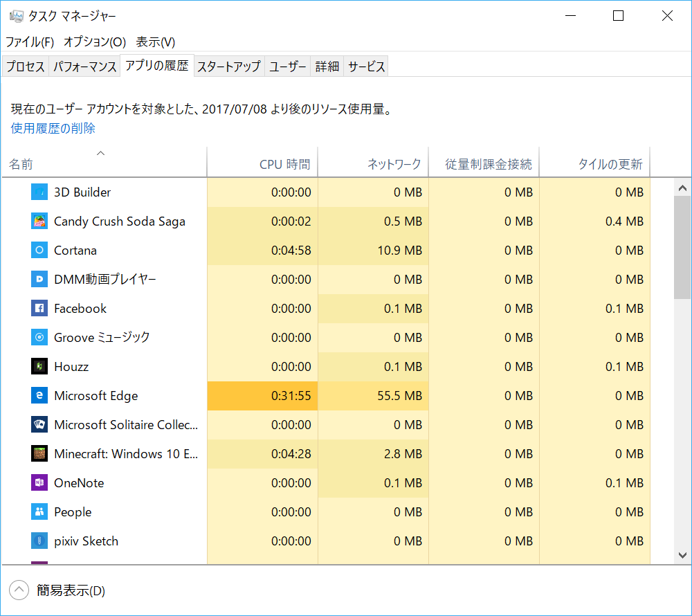Click the Microsoft Edge icon
This screenshot has width=692, height=616.
(39, 396)
